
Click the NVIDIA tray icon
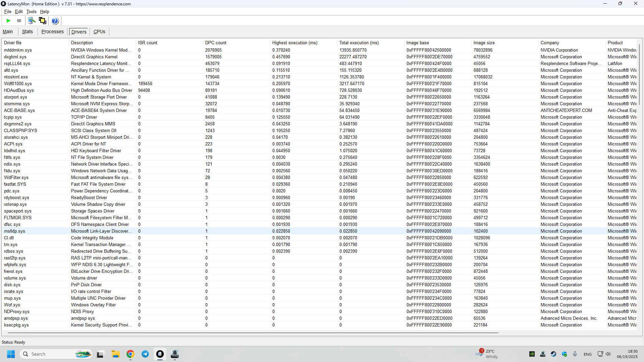[x=532, y=354]
